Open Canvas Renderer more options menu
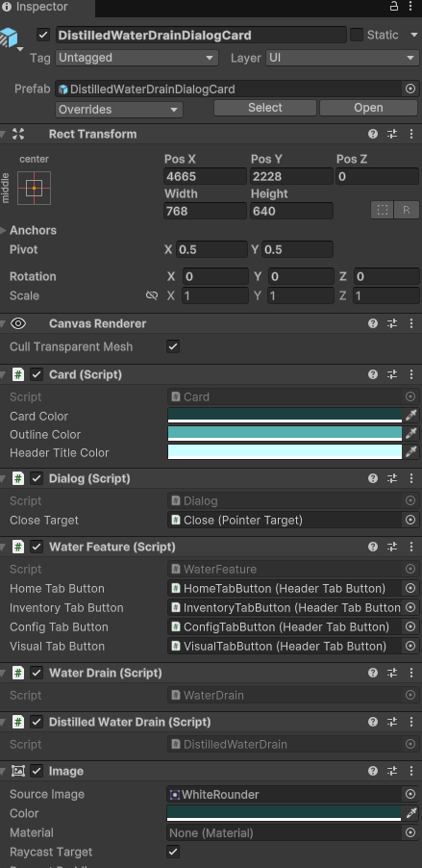The image size is (422, 868). tap(410, 324)
